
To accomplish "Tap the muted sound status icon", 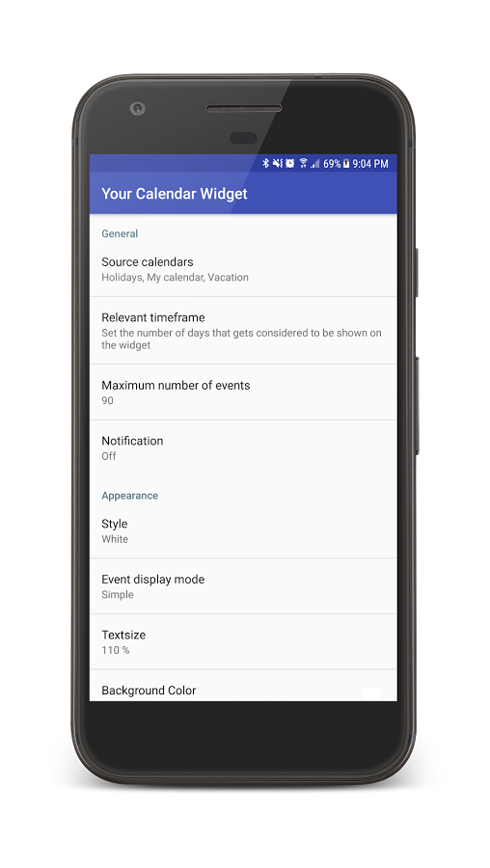I will (x=278, y=163).
